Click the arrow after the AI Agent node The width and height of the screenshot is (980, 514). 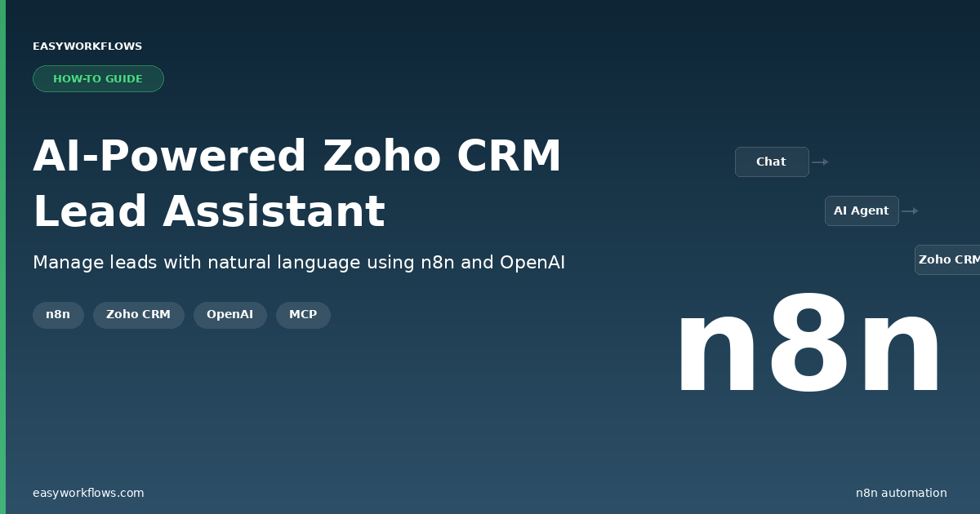click(910, 211)
